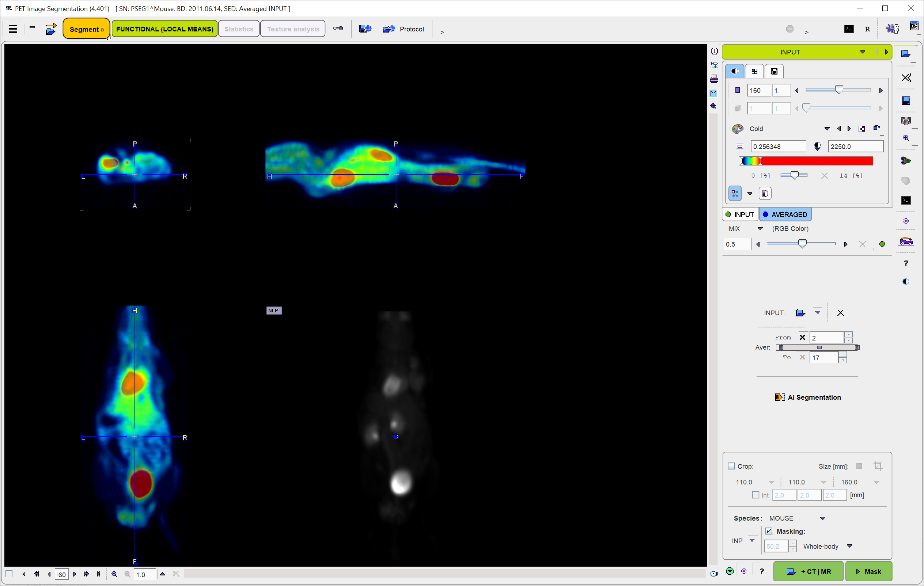Toggle the To X averaging limit button
The image size is (924, 586).
coord(802,357)
